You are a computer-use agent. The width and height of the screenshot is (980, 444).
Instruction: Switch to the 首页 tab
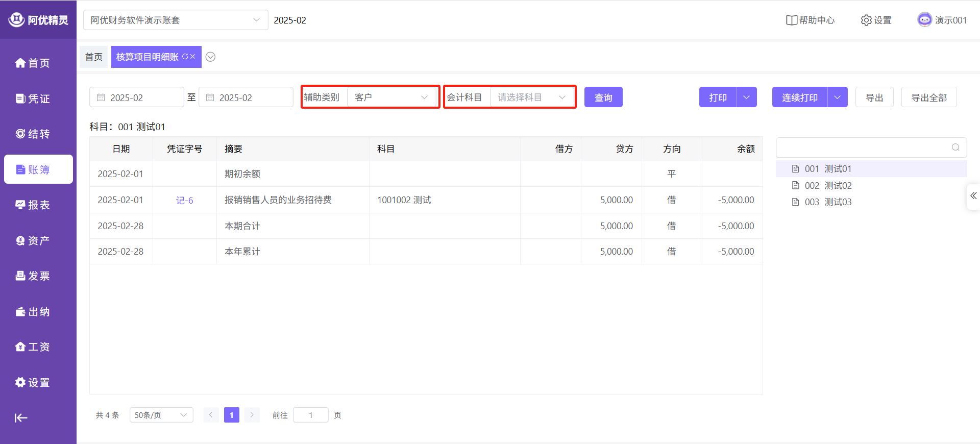click(94, 57)
